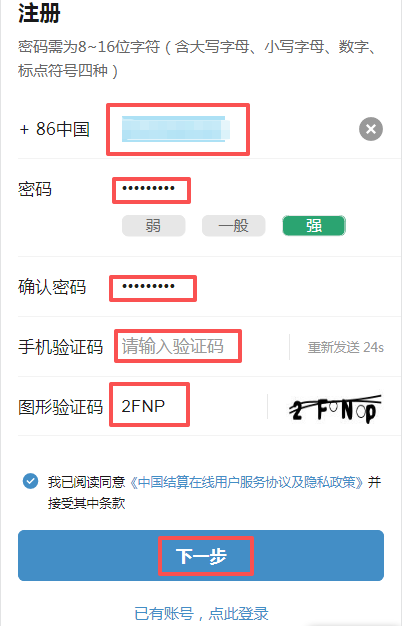Click the 注册 page heading
402x626 pixels.
tap(39, 13)
